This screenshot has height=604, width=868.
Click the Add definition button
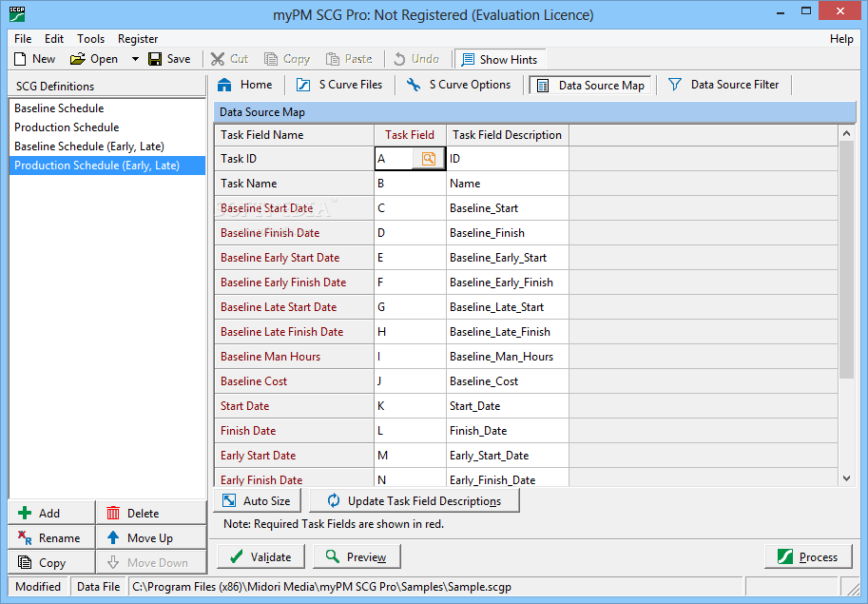[x=51, y=514]
